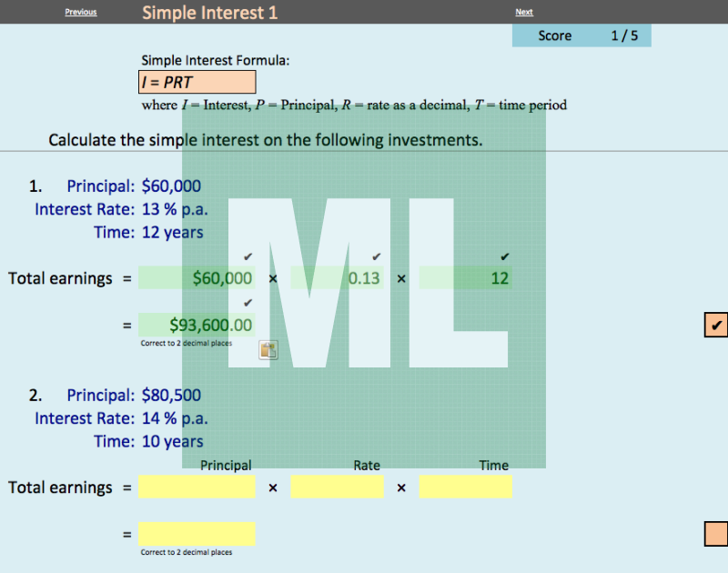Click the paste options clipboard icon
This screenshot has width=728, height=573.
pos(268,350)
